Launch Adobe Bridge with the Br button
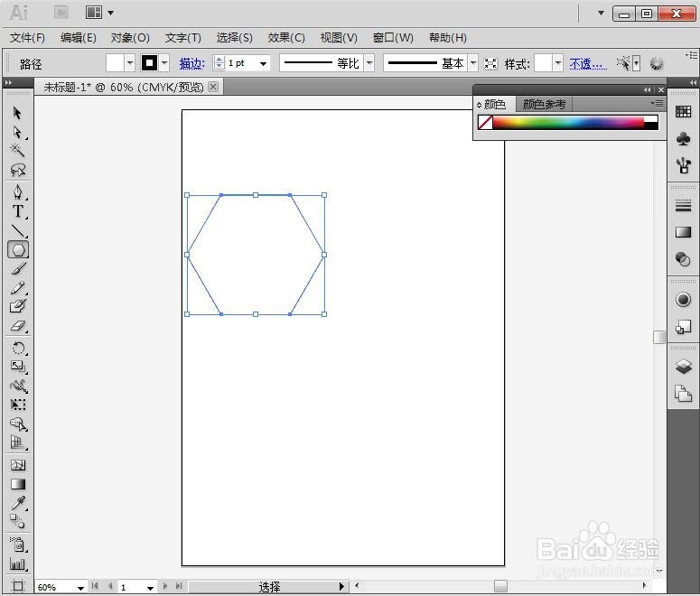The width and height of the screenshot is (700, 596). pos(61,13)
